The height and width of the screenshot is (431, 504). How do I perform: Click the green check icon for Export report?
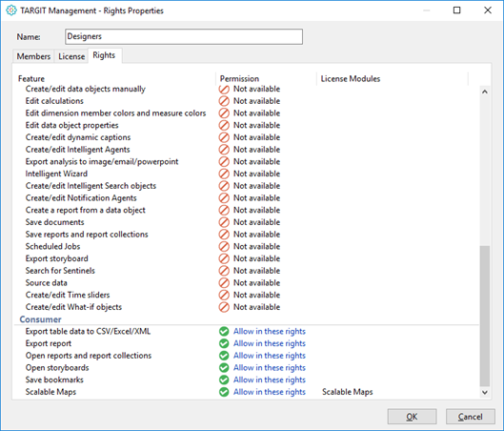[x=224, y=343]
